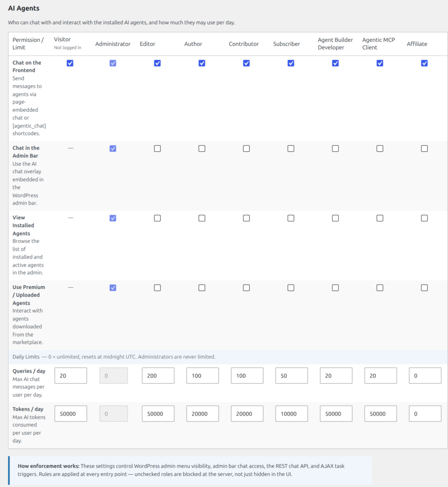448x487 pixels.
Task: Click the 'Daily Limits' row label
Action: [x=26, y=357]
